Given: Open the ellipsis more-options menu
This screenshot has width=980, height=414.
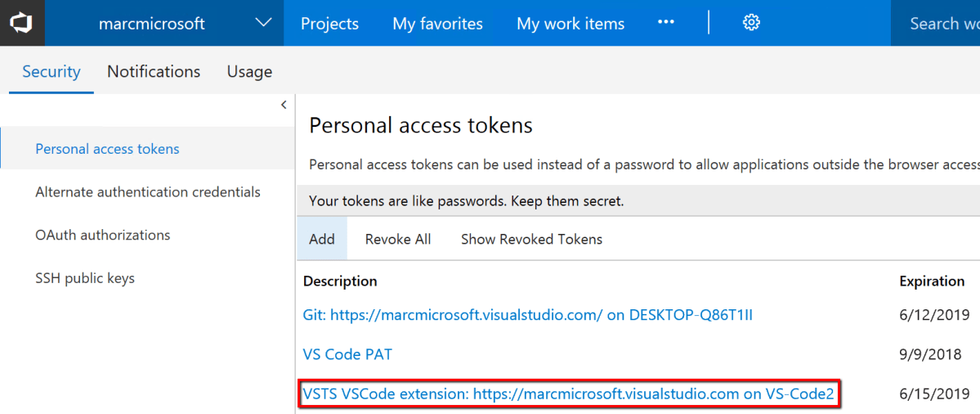Looking at the screenshot, I should click(x=667, y=23).
